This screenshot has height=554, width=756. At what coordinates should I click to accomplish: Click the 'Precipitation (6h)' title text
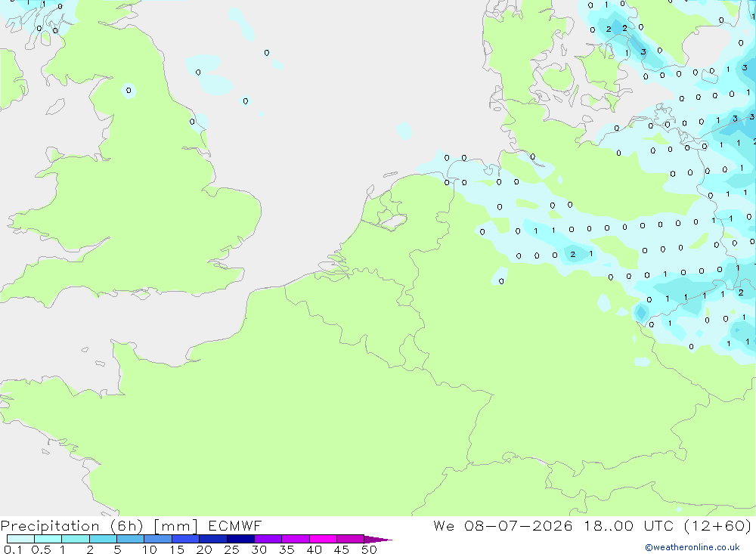[72, 526]
